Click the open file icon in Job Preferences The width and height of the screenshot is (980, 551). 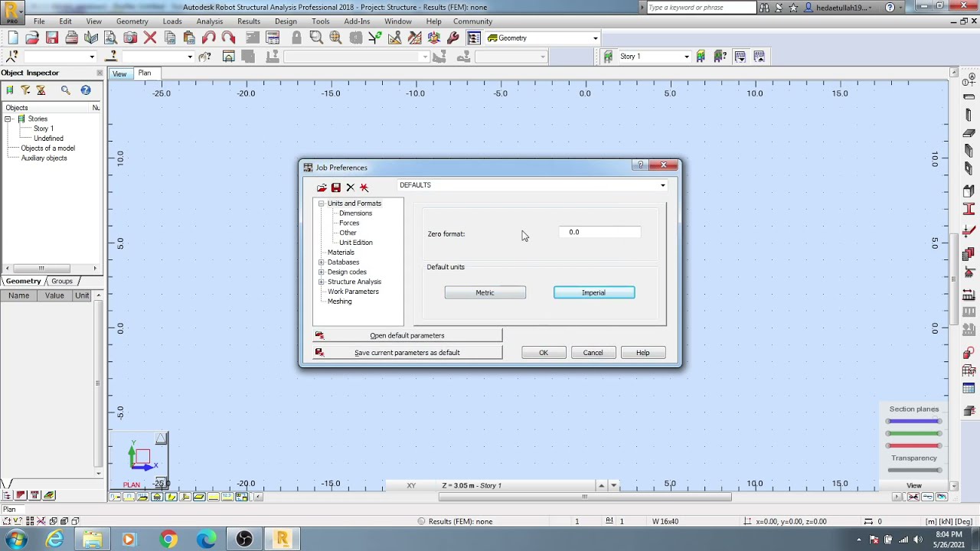[x=322, y=187]
